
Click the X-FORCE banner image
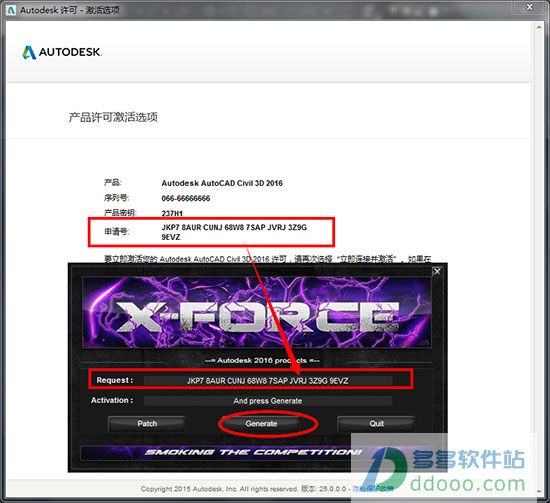[x=257, y=312]
